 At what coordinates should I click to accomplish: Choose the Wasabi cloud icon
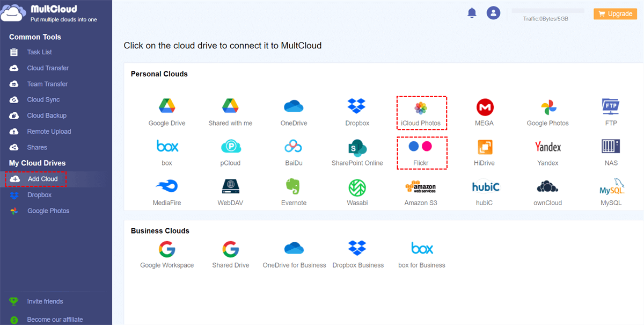(x=357, y=186)
